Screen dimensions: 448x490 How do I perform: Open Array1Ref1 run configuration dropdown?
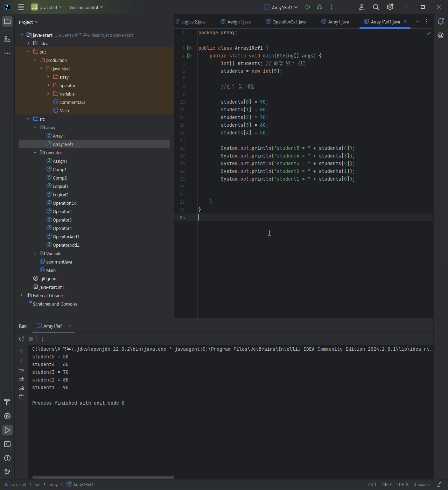(x=281, y=7)
